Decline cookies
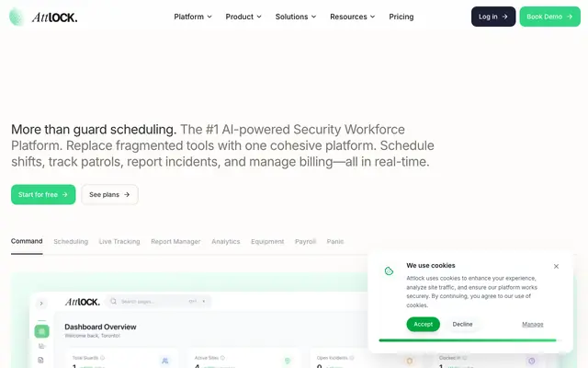The image size is (588, 368). click(462, 324)
